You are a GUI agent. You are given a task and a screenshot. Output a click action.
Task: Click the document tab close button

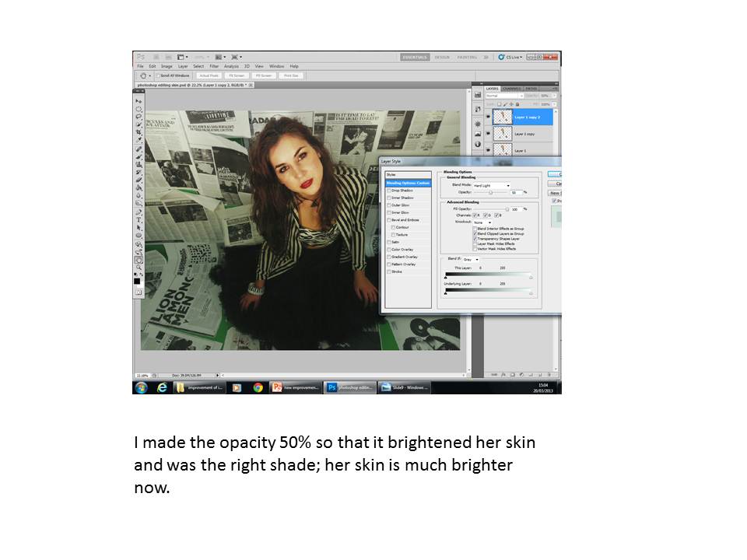[251, 86]
